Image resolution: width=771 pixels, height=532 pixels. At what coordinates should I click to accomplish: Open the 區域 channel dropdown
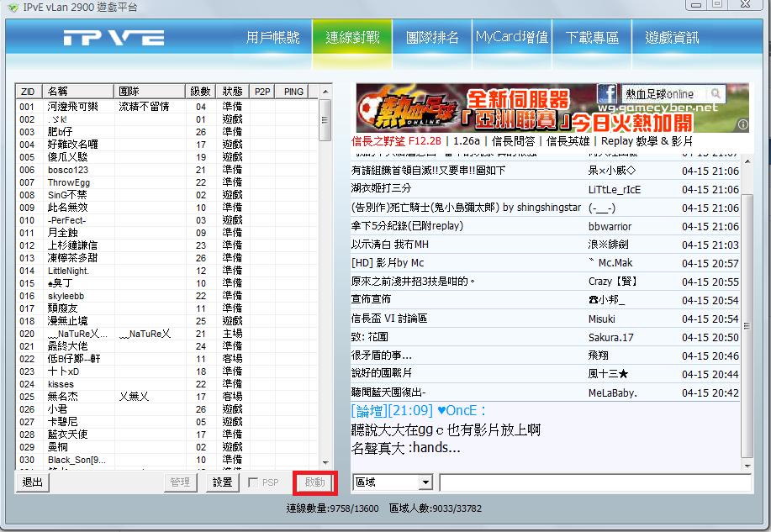pyautogui.click(x=425, y=482)
